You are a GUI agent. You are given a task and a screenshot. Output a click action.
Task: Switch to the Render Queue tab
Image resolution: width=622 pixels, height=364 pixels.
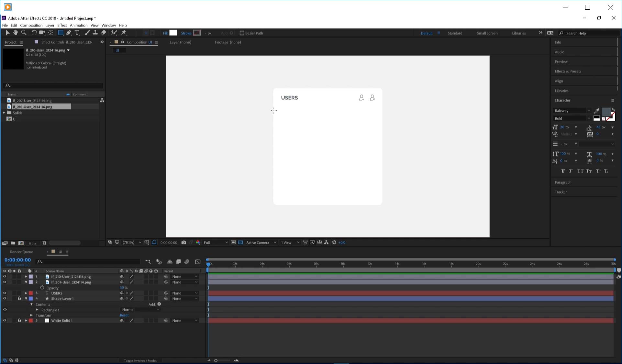21,252
